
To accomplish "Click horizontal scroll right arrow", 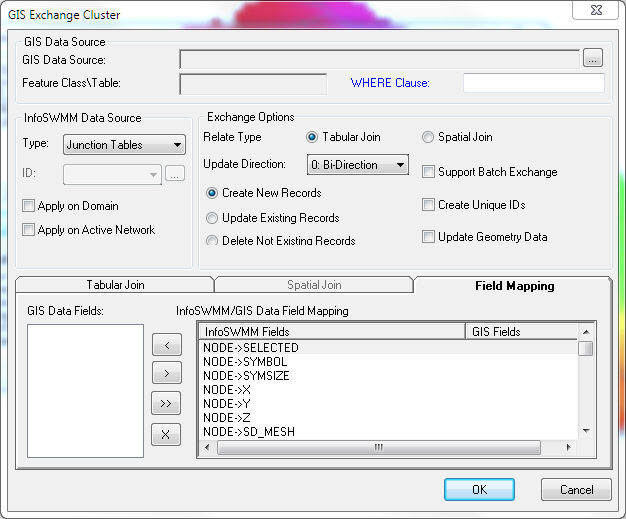I will coord(569,447).
